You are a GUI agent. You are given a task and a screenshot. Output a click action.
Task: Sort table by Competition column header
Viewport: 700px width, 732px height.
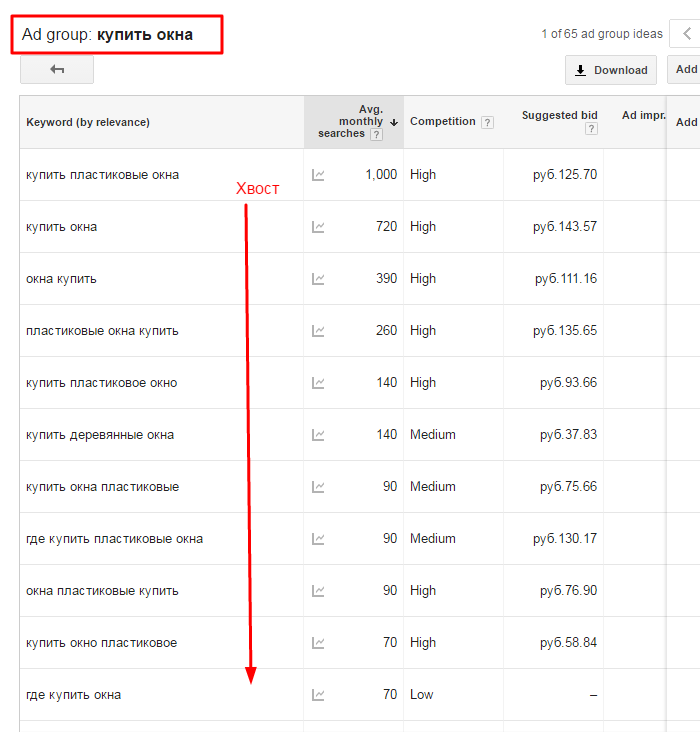[x=443, y=121]
